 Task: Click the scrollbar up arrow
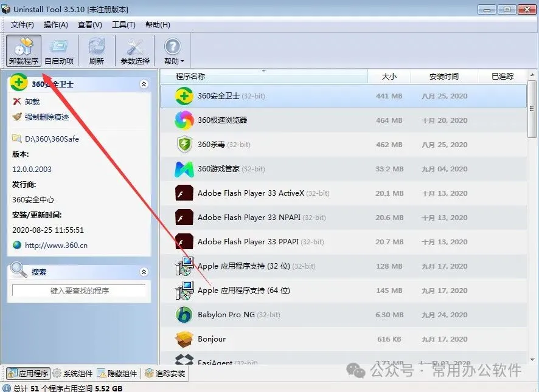pos(532,75)
